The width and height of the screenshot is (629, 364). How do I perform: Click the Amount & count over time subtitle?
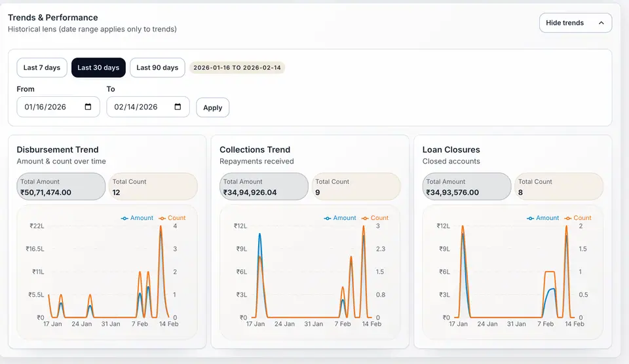coord(62,161)
